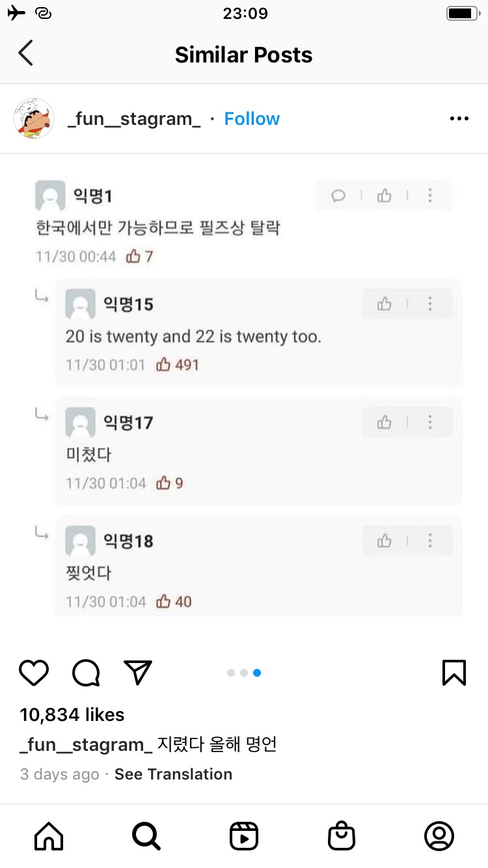Open the Search tab

(x=146, y=835)
